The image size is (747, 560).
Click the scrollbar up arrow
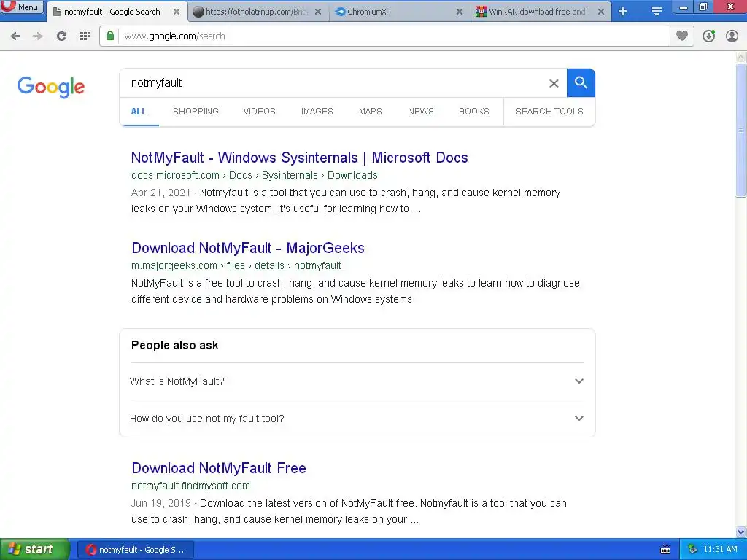[x=740, y=58]
